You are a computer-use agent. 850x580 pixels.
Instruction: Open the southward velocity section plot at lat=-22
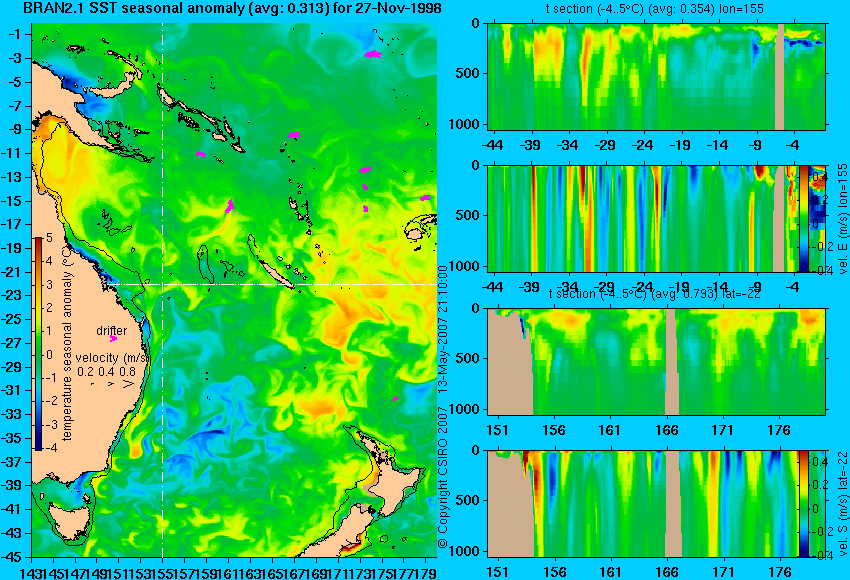643,504
